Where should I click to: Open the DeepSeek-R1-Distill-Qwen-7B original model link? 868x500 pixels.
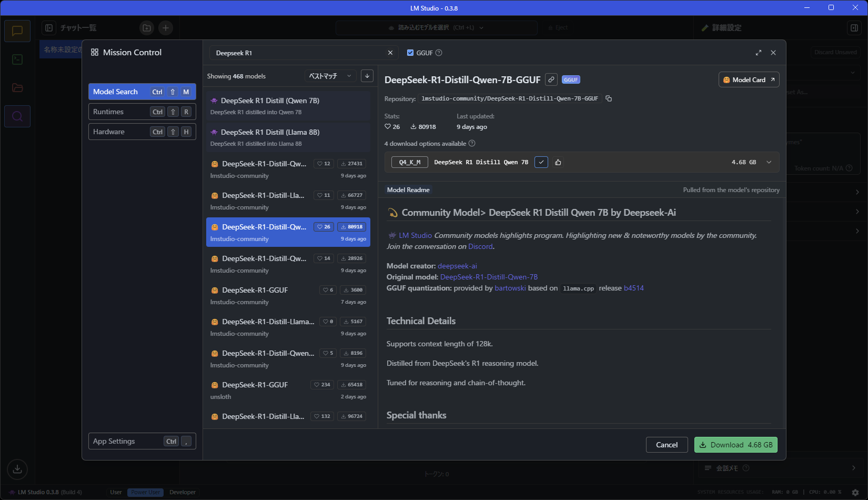click(x=489, y=277)
